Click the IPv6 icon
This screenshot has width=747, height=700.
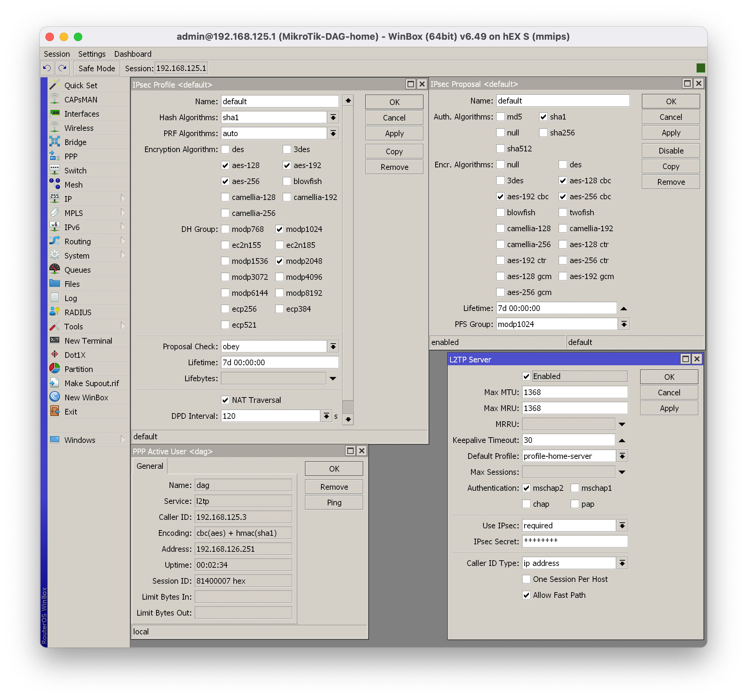[x=55, y=227]
